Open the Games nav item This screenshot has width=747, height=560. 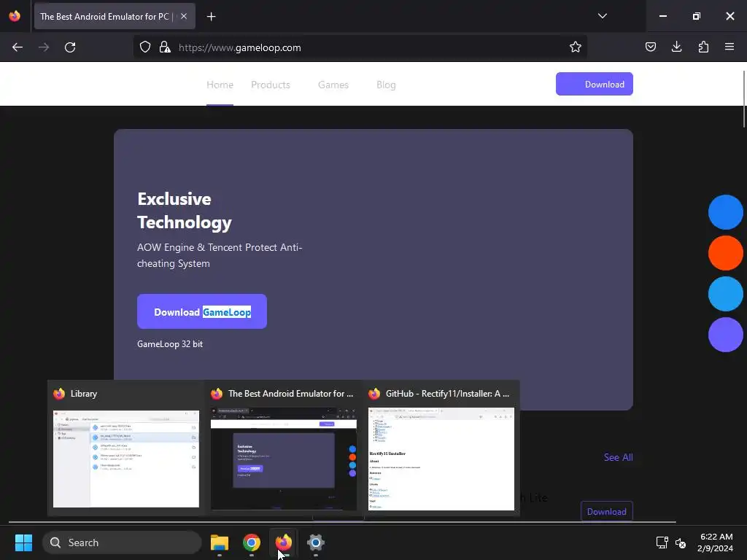coord(333,85)
